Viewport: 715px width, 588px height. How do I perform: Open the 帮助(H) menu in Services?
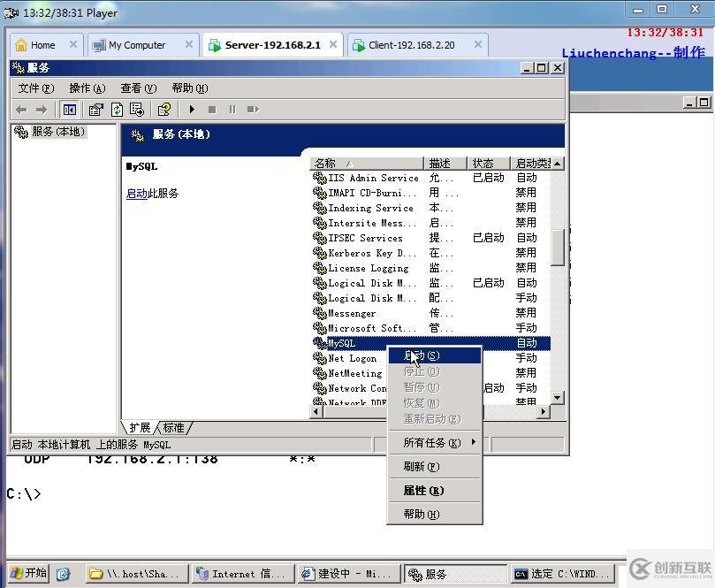190,88
